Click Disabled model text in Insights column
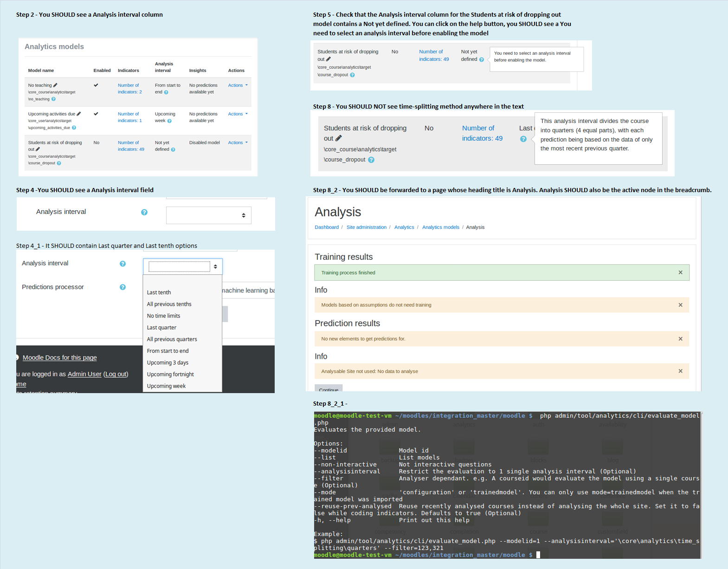The image size is (728, 569). point(205,142)
